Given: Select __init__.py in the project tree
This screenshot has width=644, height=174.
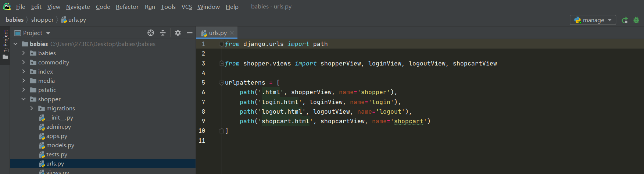Looking at the screenshot, I should 60,117.
